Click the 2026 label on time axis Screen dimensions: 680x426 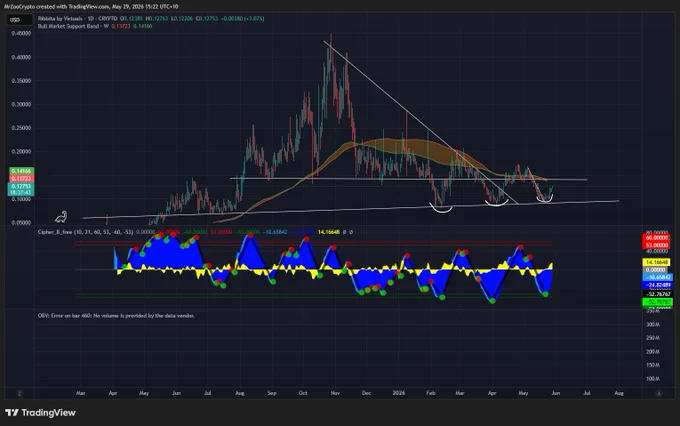[399, 393]
